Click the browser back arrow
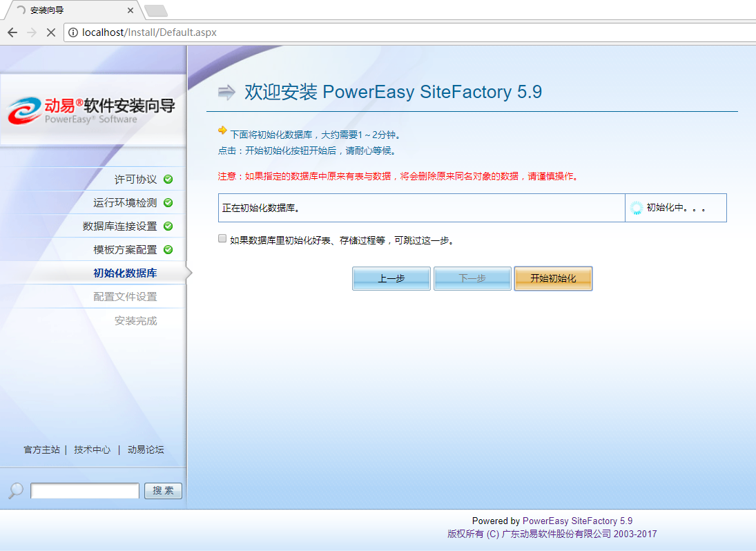Image resolution: width=756 pixels, height=551 pixels. [12, 32]
